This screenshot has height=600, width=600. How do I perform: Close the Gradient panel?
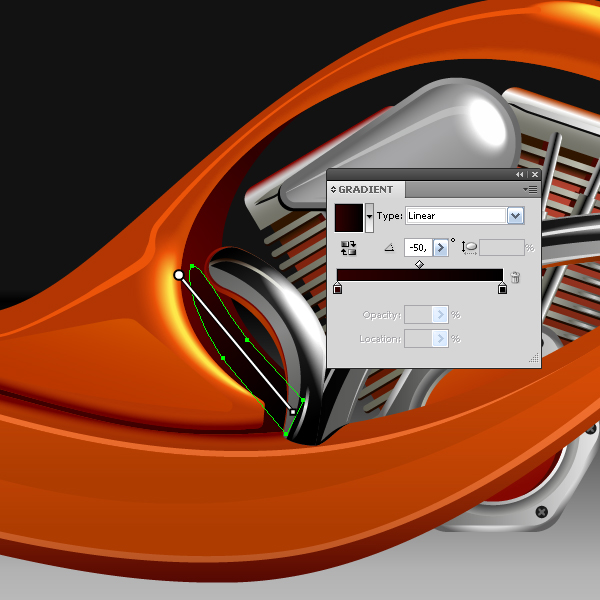click(535, 174)
